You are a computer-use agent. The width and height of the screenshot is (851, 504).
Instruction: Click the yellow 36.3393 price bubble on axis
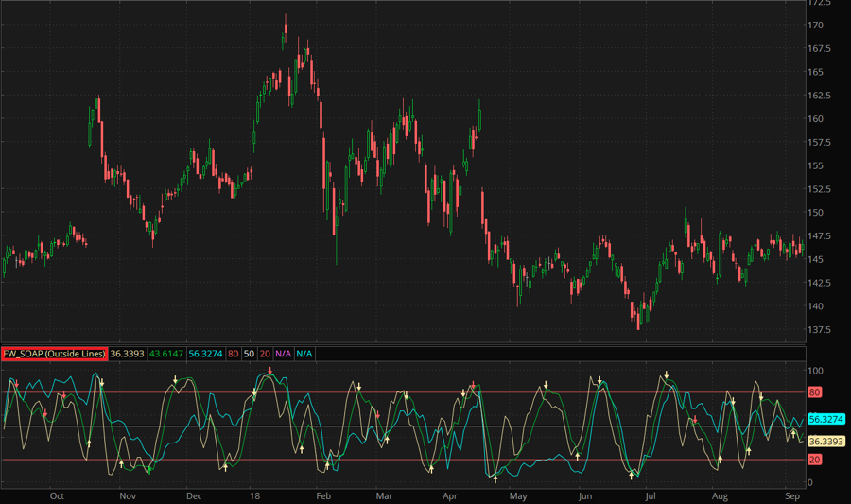pos(825,441)
